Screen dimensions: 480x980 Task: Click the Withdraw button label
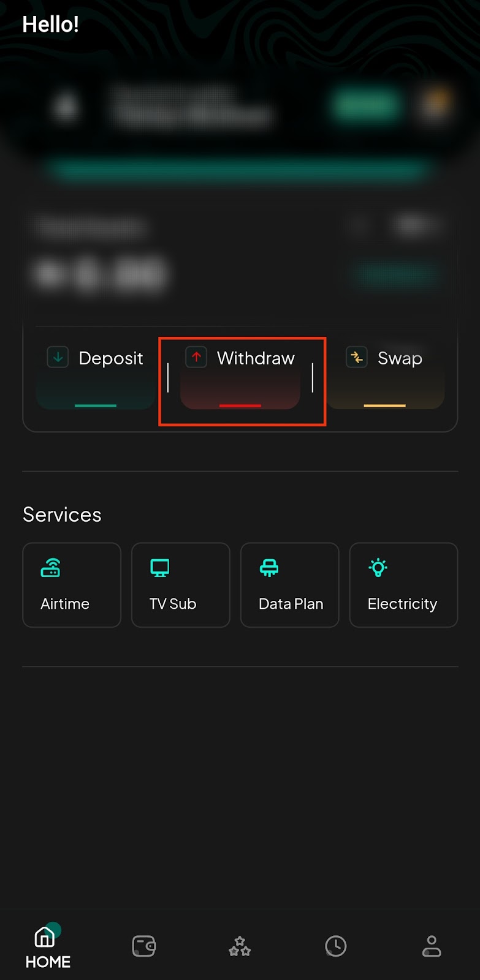pyautogui.click(x=256, y=358)
